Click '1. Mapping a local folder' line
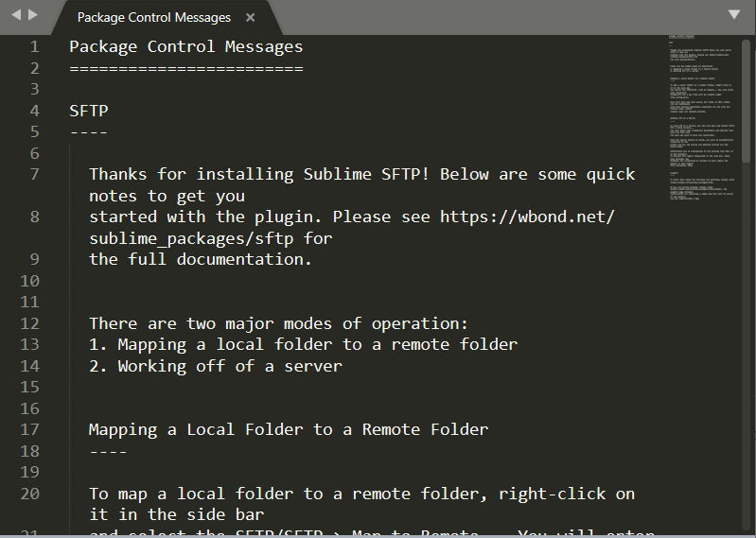 [x=304, y=344]
